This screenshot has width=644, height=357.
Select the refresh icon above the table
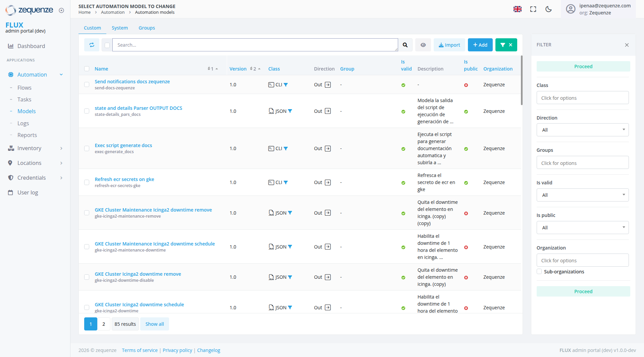pos(91,45)
